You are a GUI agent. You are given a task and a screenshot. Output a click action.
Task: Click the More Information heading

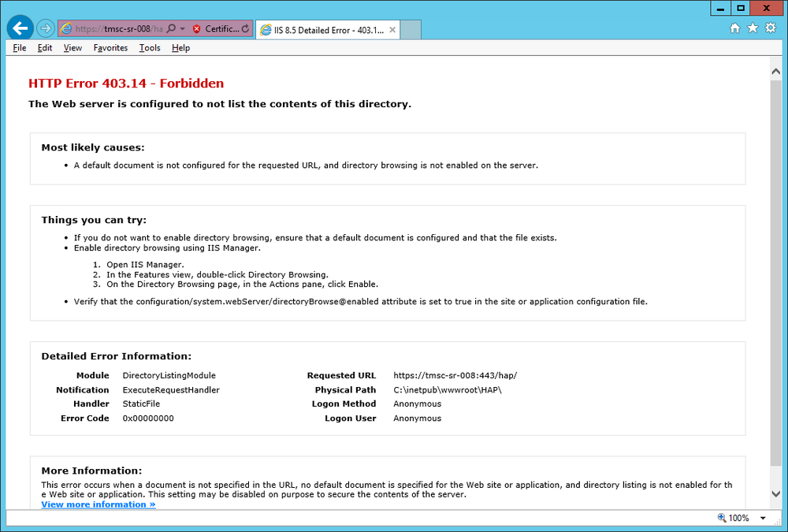coord(91,471)
